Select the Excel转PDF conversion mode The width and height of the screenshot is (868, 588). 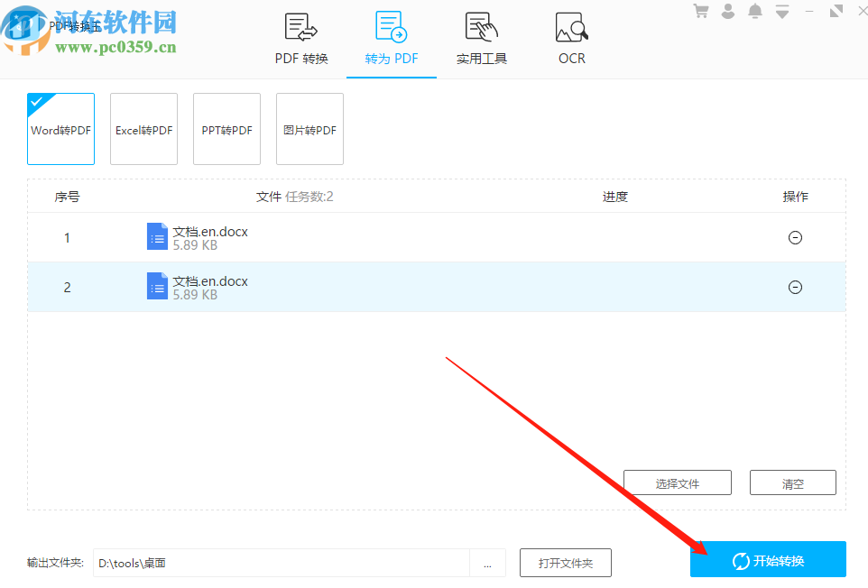(x=143, y=129)
